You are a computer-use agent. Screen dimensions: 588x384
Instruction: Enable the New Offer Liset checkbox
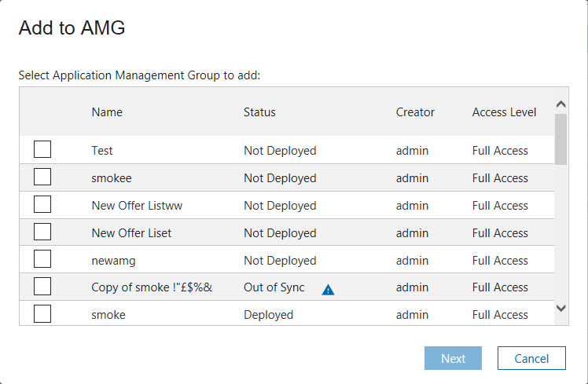pyautogui.click(x=42, y=232)
